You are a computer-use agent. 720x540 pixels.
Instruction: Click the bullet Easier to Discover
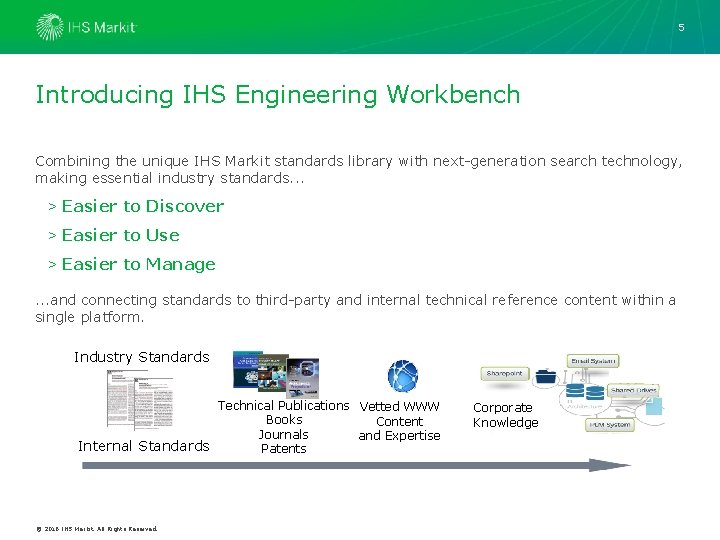click(x=142, y=206)
